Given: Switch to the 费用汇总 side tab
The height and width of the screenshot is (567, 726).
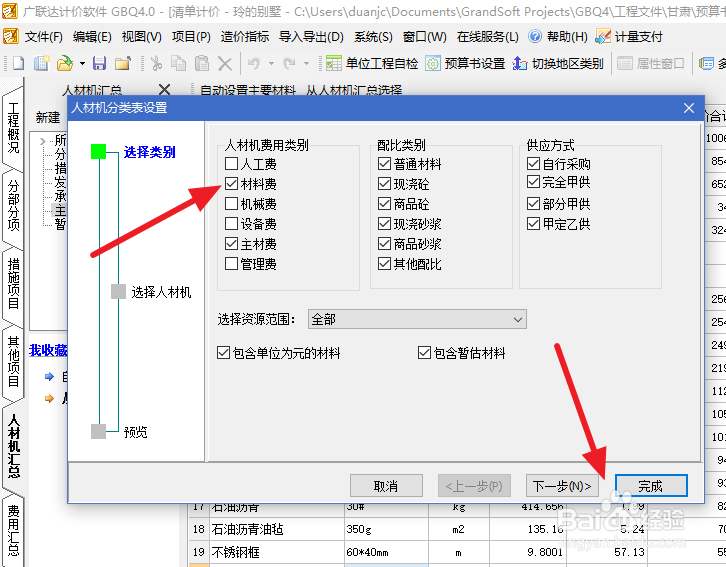Looking at the screenshot, I should pos(13,530).
